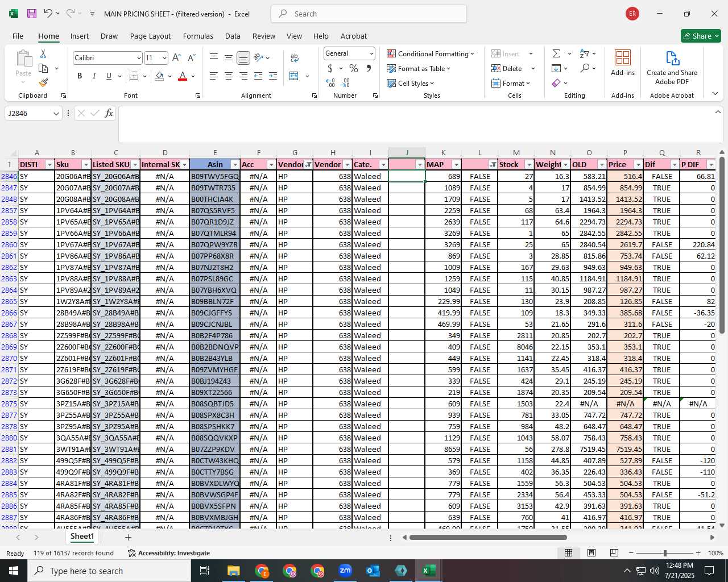Click the Insert Function fx icon
This screenshot has width=728, height=582.
pos(109,113)
